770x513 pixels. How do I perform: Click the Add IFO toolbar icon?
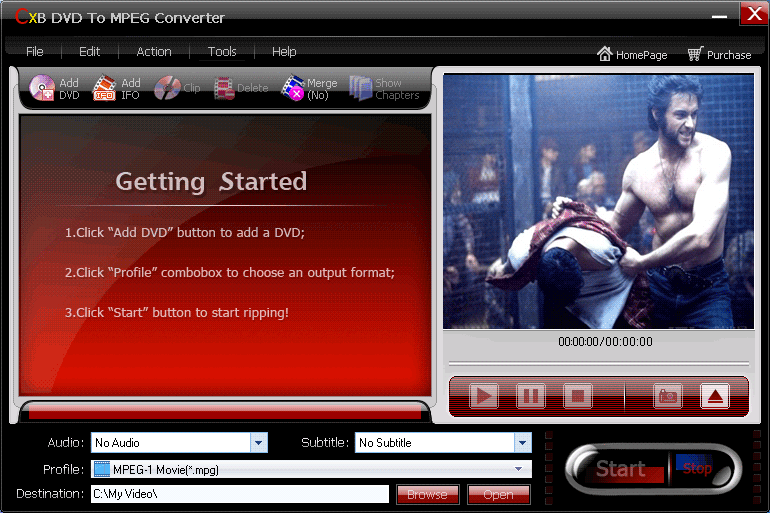(x=104, y=88)
